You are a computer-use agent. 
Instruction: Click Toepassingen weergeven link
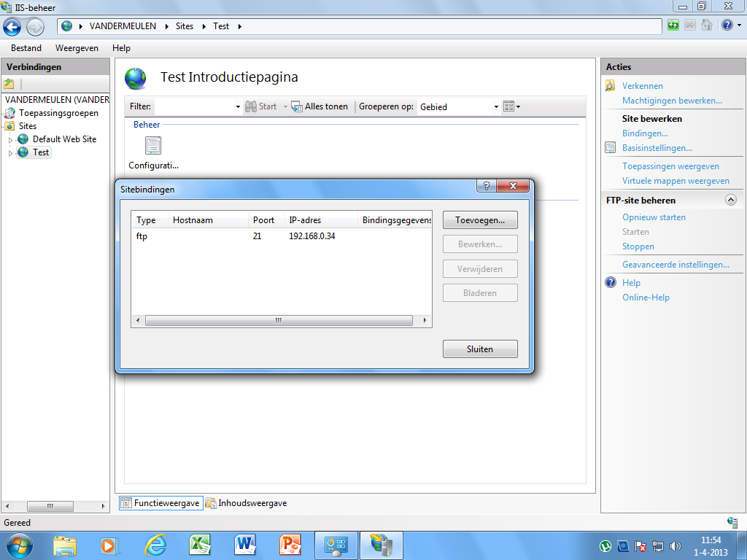tap(670, 166)
